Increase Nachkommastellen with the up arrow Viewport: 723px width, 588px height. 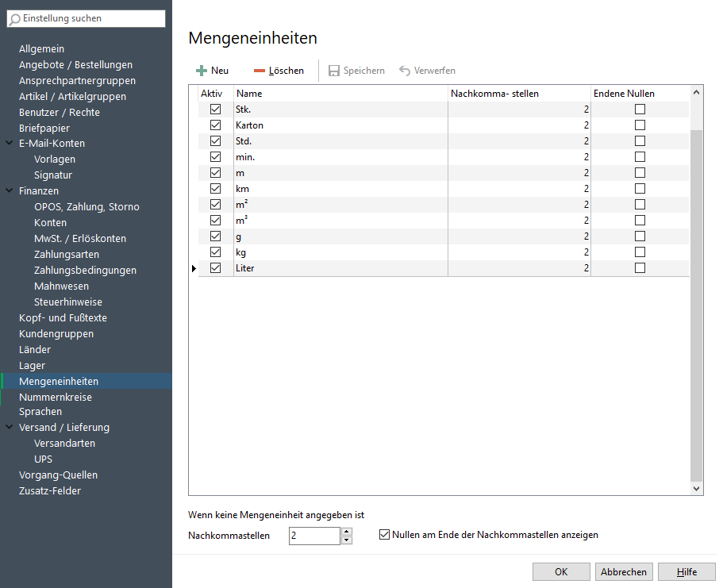346,531
